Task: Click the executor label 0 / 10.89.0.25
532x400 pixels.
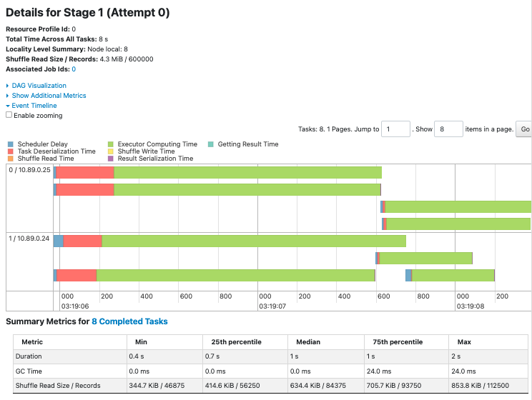Action: coord(29,170)
